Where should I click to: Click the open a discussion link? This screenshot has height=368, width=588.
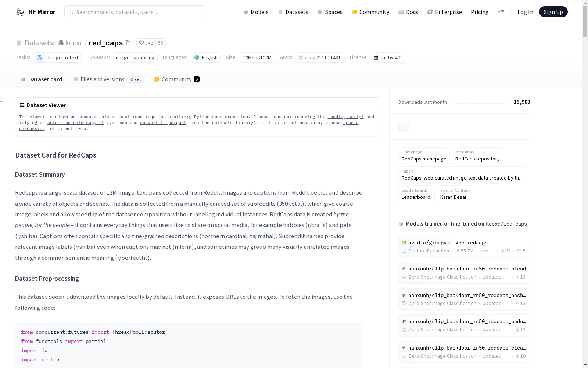351,123
